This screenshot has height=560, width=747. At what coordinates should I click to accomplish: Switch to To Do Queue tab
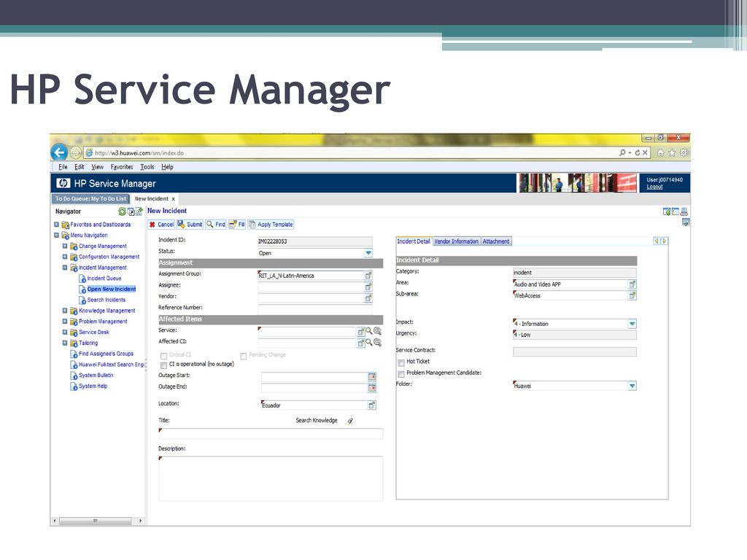click(x=90, y=199)
